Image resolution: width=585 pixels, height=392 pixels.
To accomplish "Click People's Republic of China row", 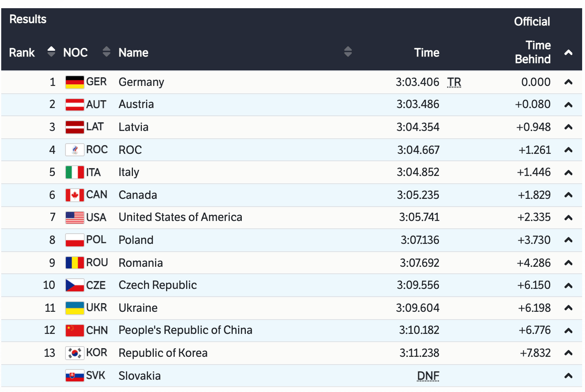I will 185,330.
